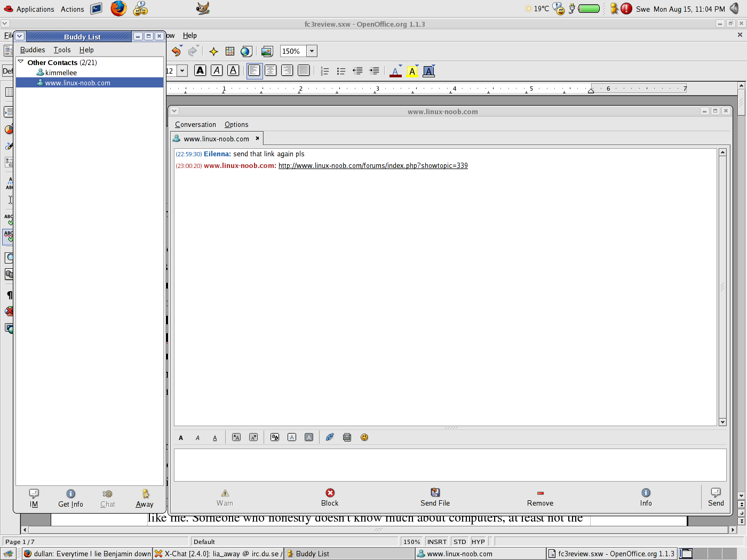Click the chat message input field

click(450, 465)
